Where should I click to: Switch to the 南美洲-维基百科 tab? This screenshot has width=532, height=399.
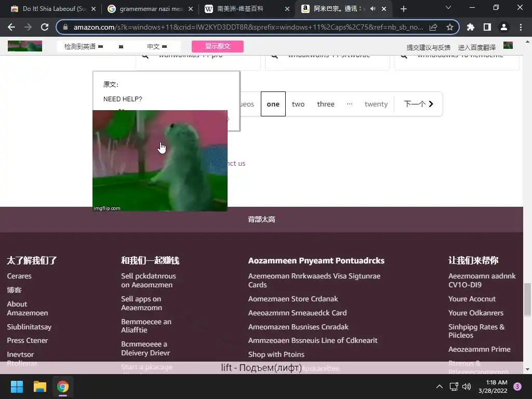(x=246, y=9)
